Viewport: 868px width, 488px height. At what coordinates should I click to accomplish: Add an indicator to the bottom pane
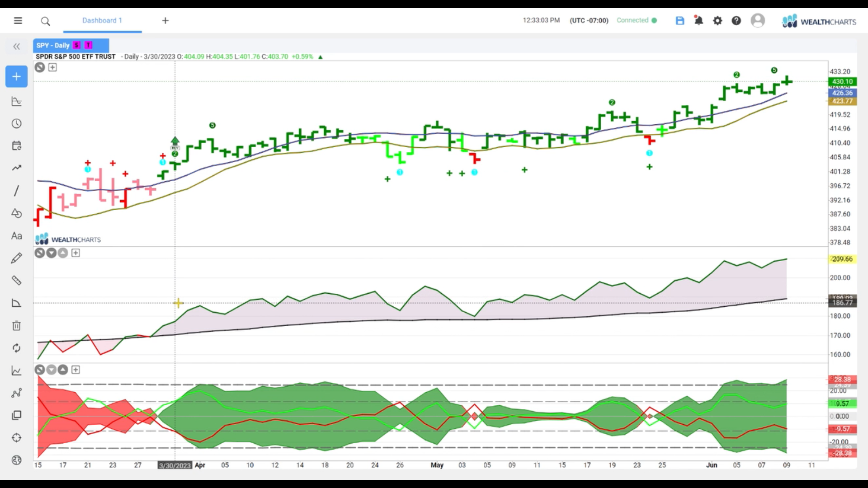(x=75, y=370)
